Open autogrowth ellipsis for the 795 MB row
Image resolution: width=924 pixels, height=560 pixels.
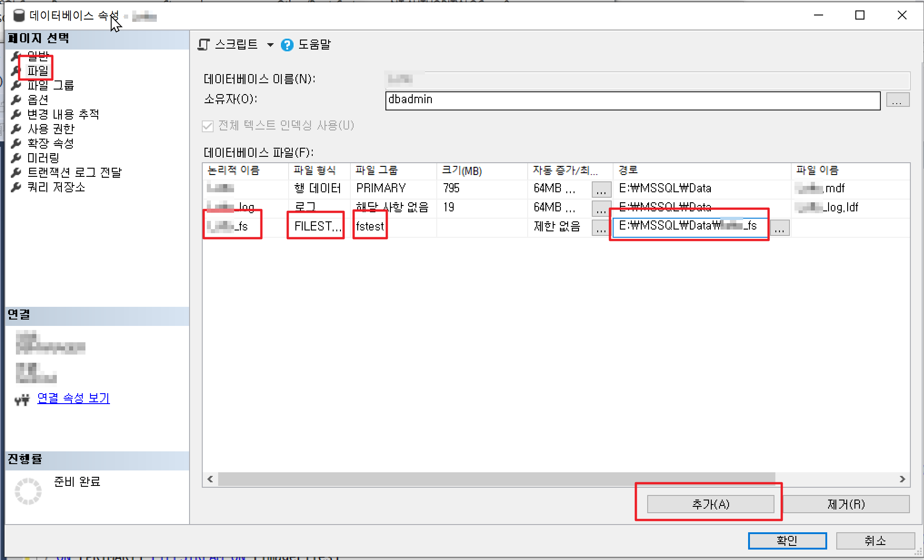click(x=601, y=189)
